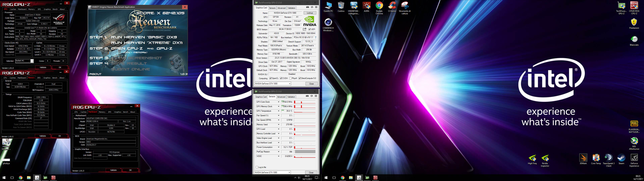The height and width of the screenshot is (181, 644).
Task: Open Core Temp desktop icon
Action: click(596, 159)
